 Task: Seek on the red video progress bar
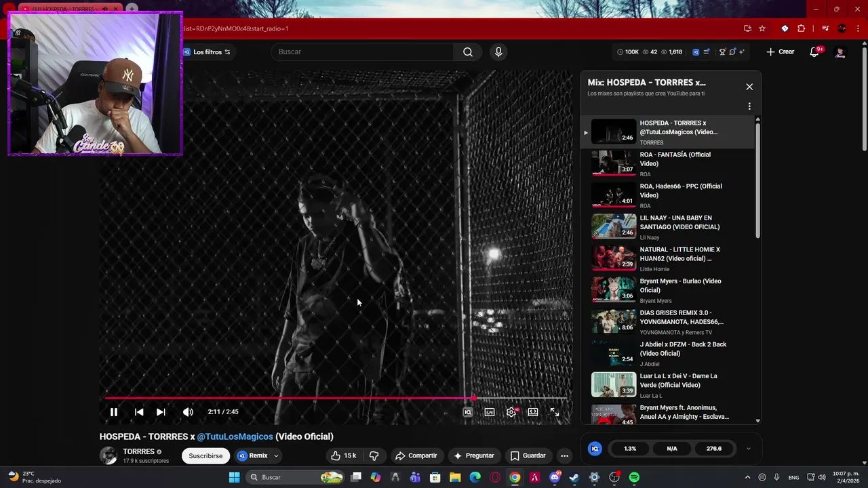coord(336,399)
